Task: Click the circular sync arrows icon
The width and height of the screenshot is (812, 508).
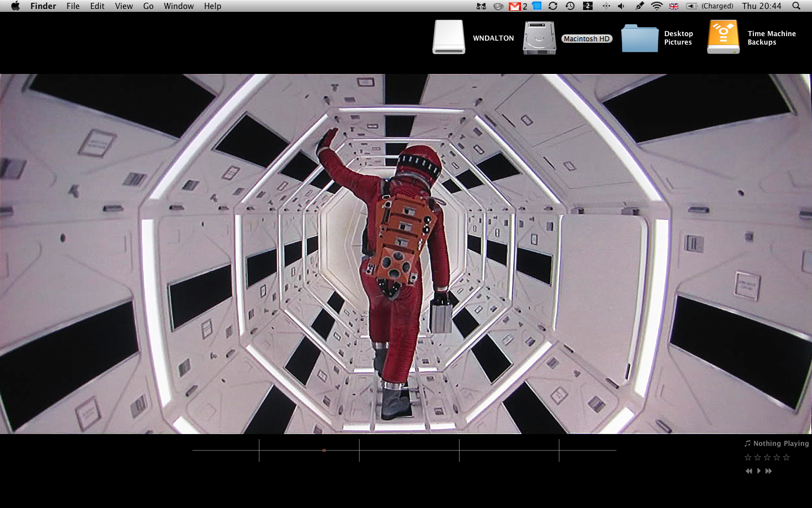Action: tap(553, 6)
